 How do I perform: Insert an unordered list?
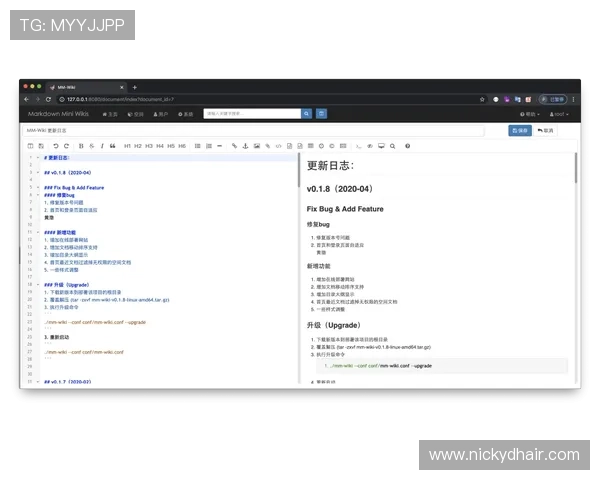[197, 146]
